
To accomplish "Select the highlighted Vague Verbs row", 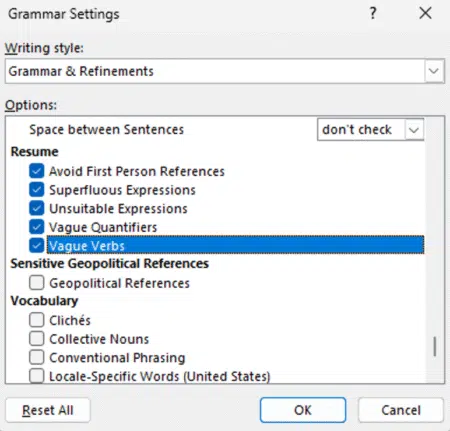I will pyautogui.click(x=235, y=245).
